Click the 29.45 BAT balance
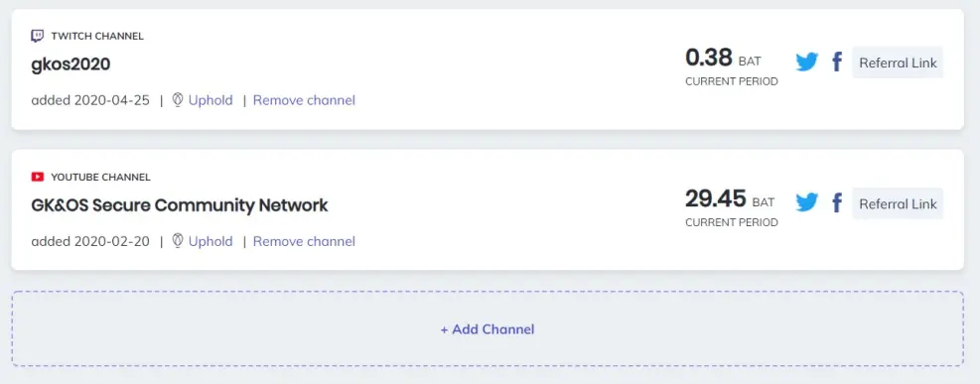The width and height of the screenshot is (980, 384). 730,198
